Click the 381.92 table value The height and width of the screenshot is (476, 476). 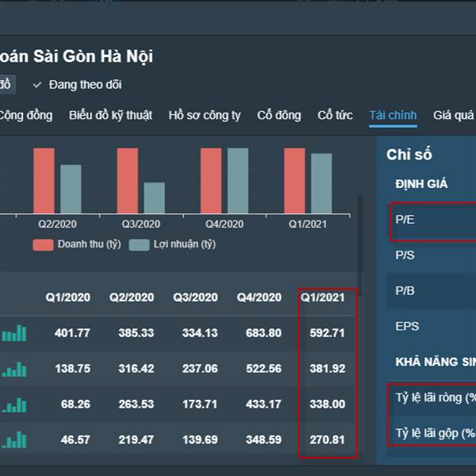327,369
